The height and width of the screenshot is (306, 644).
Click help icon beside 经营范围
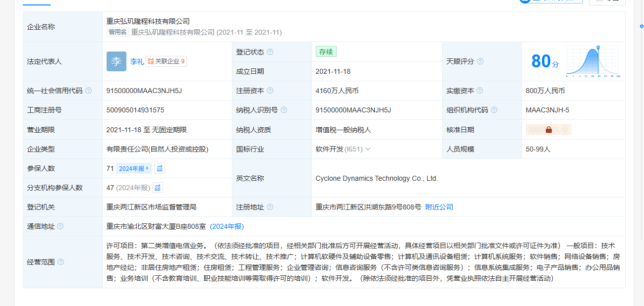(x=60, y=262)
